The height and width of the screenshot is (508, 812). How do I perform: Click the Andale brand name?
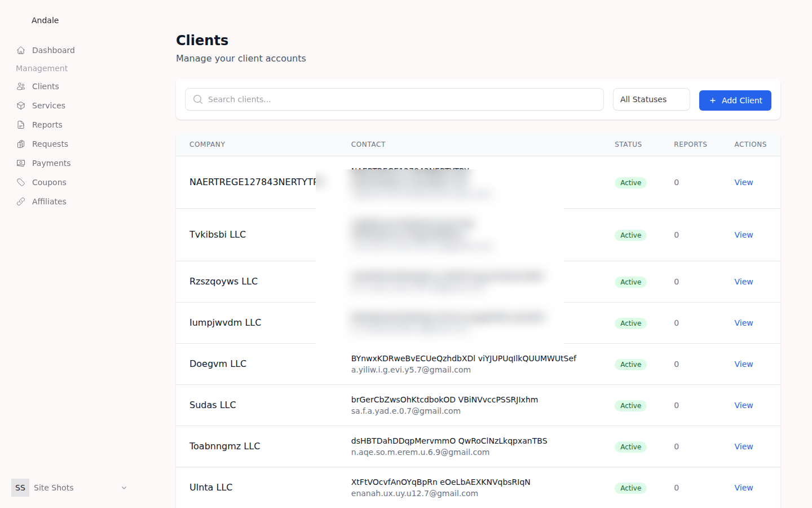pyautogui.click(x=45, y=20)
